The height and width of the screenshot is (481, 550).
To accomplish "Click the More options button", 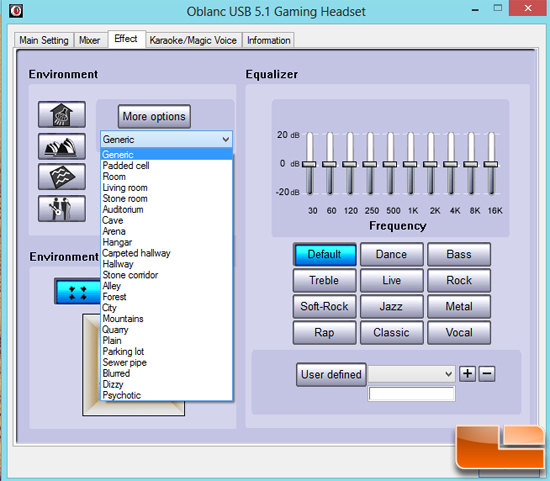I will [x=154, y=116].
